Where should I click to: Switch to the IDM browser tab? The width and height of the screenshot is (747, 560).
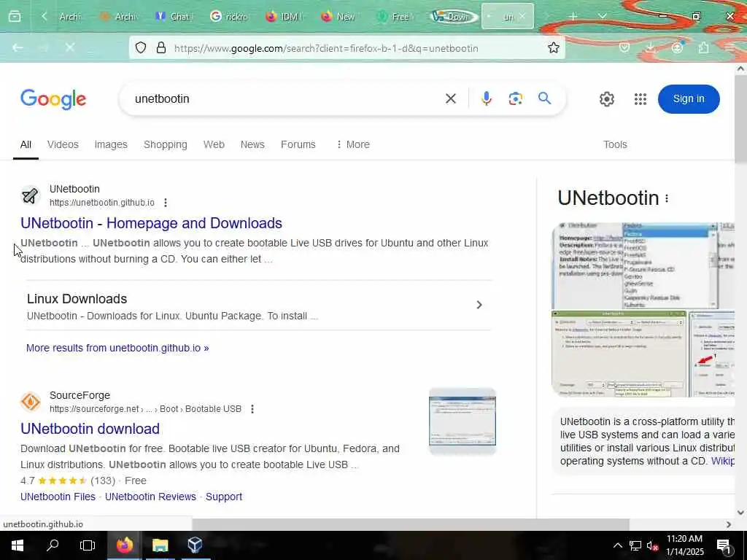[x=285, y=17]
